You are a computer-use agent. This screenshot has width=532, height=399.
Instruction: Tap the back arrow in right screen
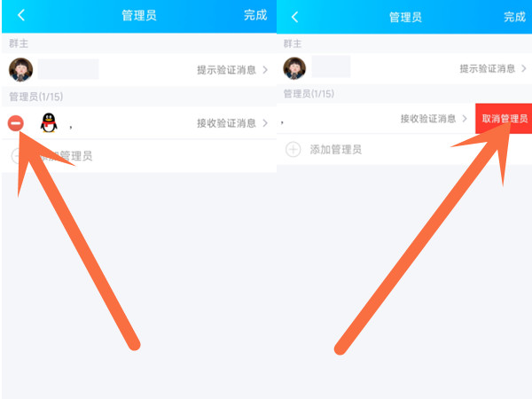click(295, 17)
